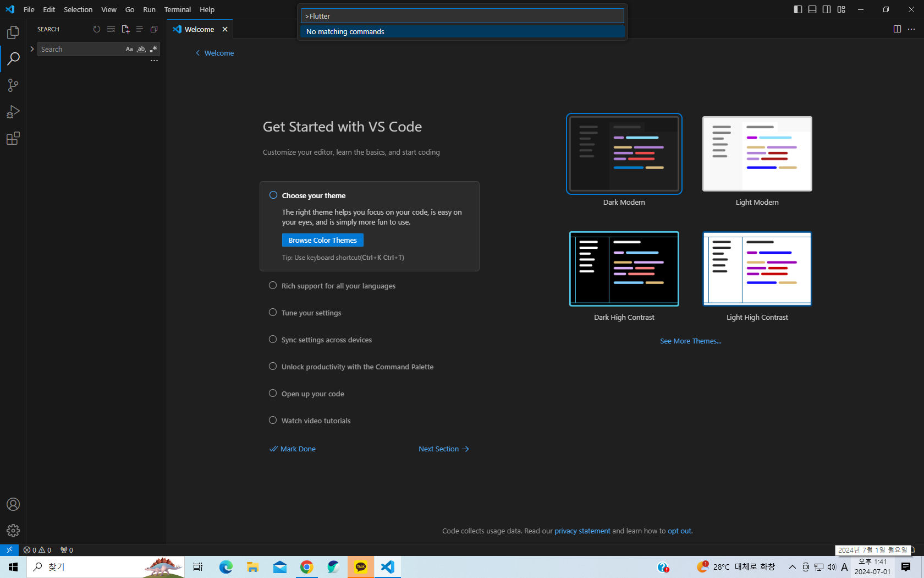Screen dimensions: 924x578
Task: Open Microsoft Edge from the taskbar
Action: coord(226,567)
